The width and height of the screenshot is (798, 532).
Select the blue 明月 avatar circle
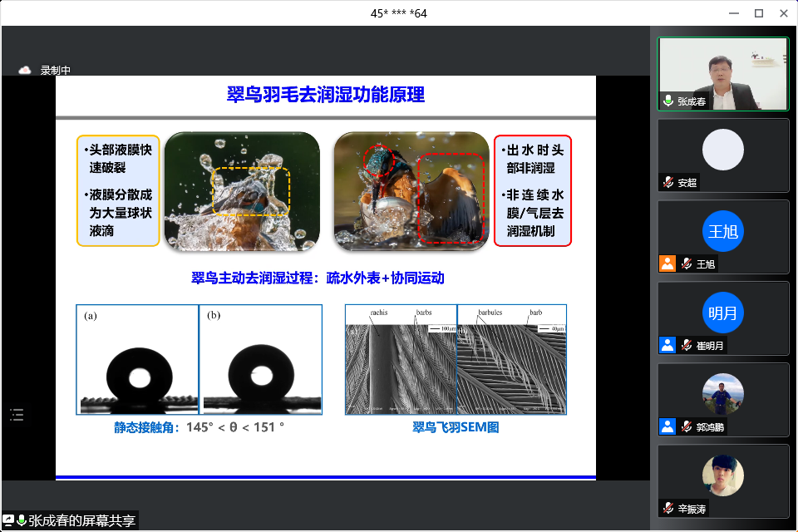(722, 313)
